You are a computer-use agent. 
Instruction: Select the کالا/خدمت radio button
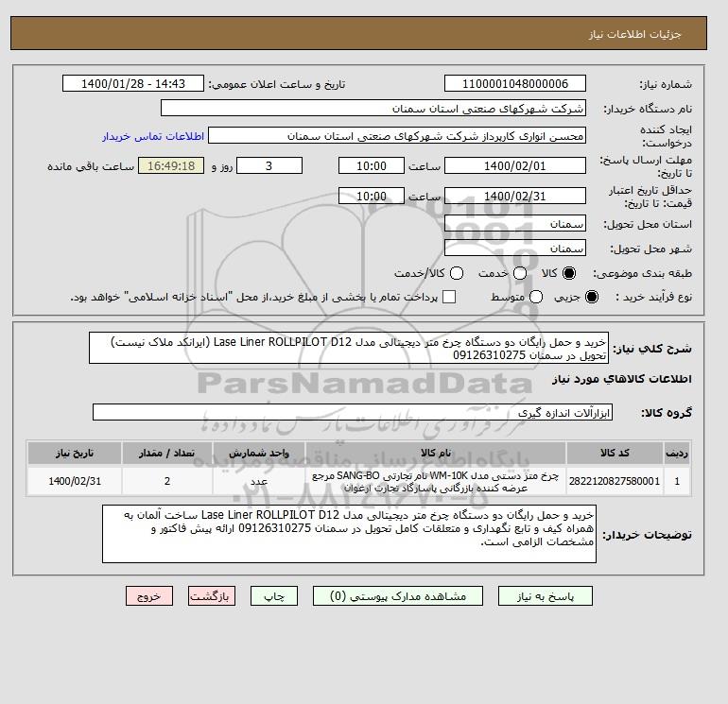click(457, 273)
